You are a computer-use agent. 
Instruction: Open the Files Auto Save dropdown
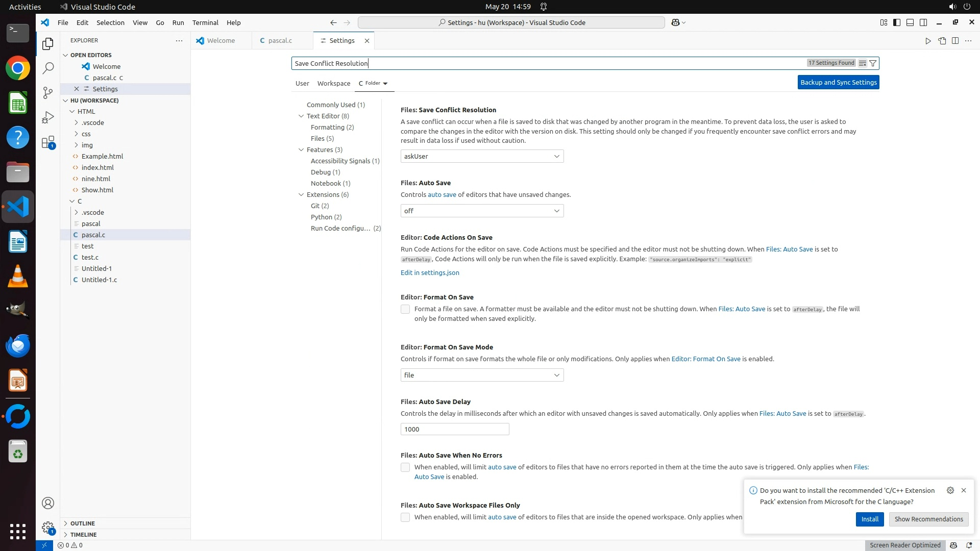482,211
